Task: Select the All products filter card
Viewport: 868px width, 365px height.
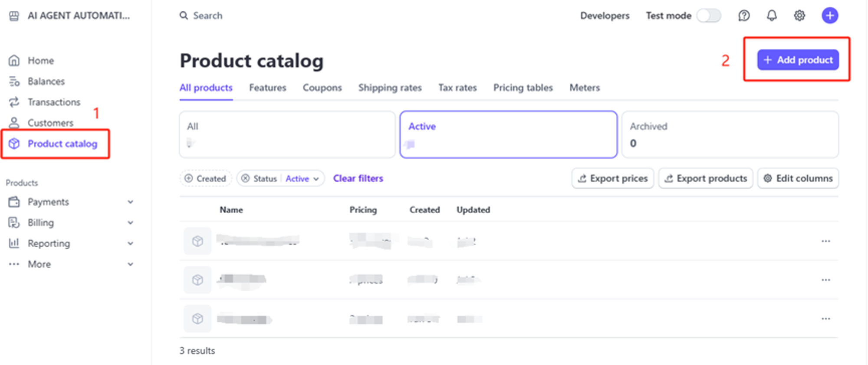Action: 287,134
